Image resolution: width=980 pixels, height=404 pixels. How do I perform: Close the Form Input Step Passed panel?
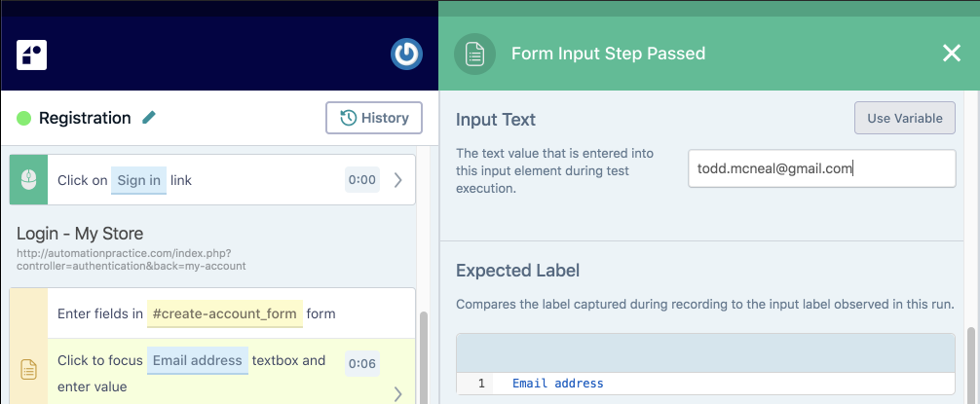[x=952, y=54]
